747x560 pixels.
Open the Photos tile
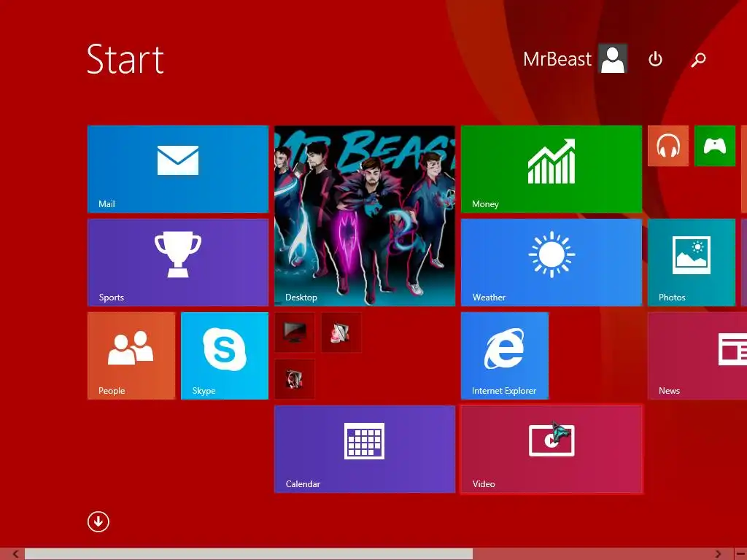[692, 262]
